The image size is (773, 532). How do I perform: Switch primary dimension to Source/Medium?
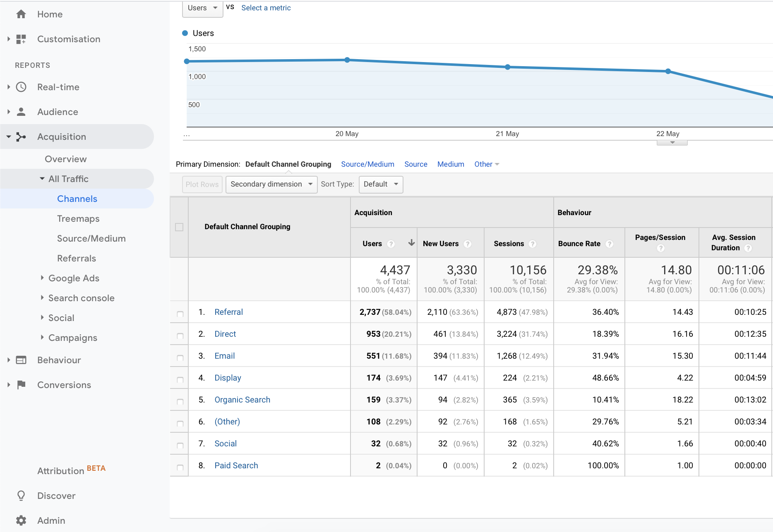click(x=367, y=164)
